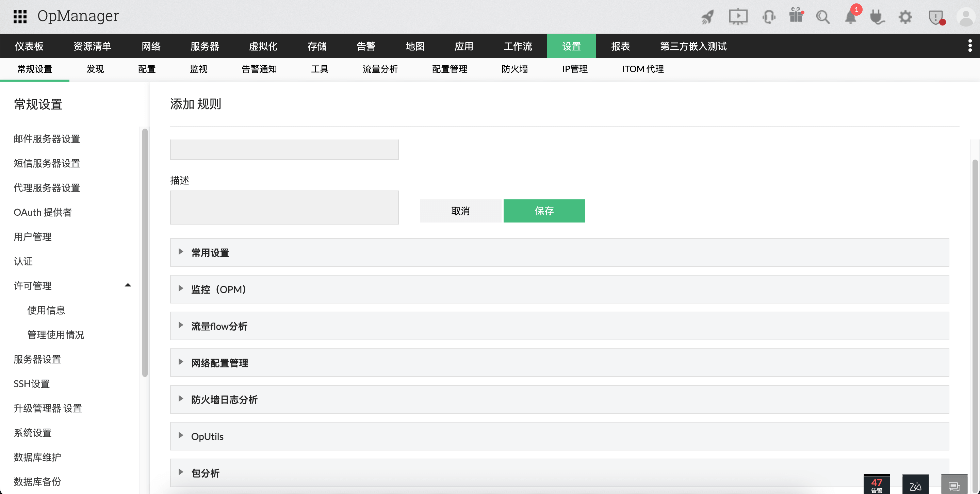Open the settings gear icon
Screen dimensions: 980x494
[905, 17]
